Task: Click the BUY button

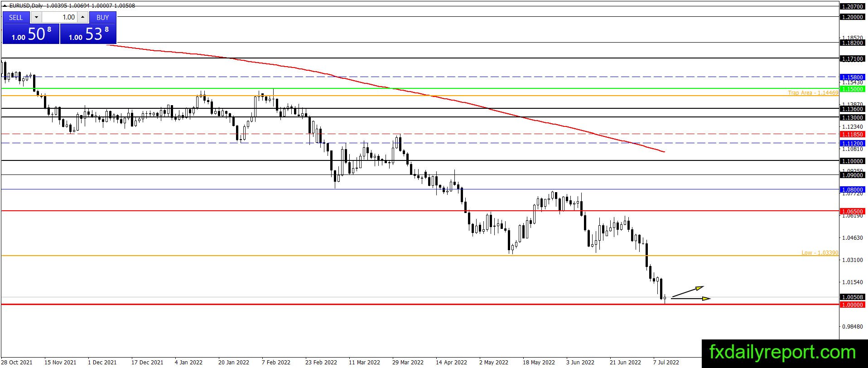Action: [103, 17]
